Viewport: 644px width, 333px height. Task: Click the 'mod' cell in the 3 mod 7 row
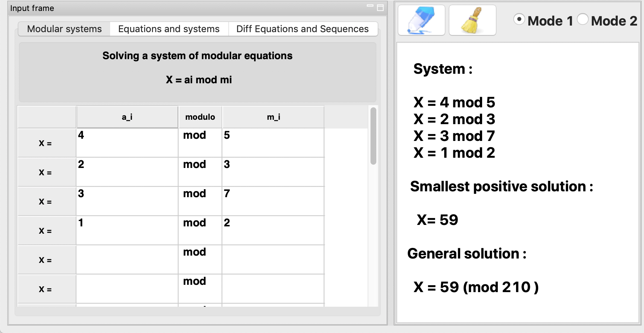[x=200, y=201]
